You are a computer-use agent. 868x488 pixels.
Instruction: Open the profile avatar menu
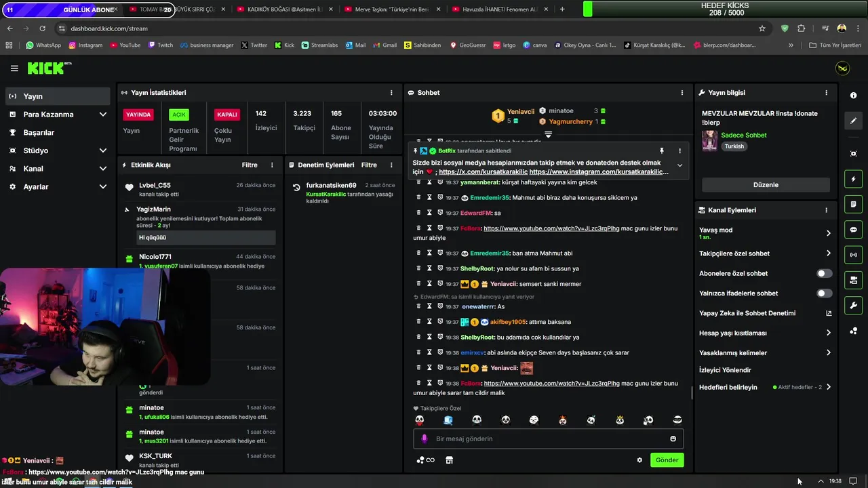842,68
